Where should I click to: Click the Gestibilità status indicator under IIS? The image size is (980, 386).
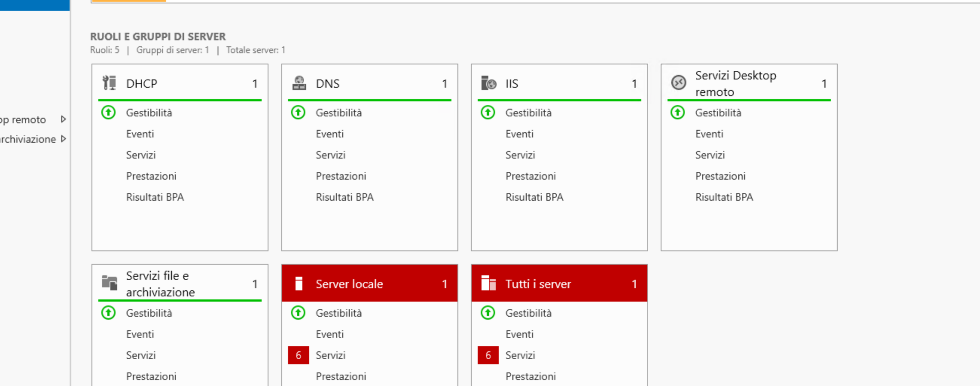pyautogui.click(x=488, y=112)
